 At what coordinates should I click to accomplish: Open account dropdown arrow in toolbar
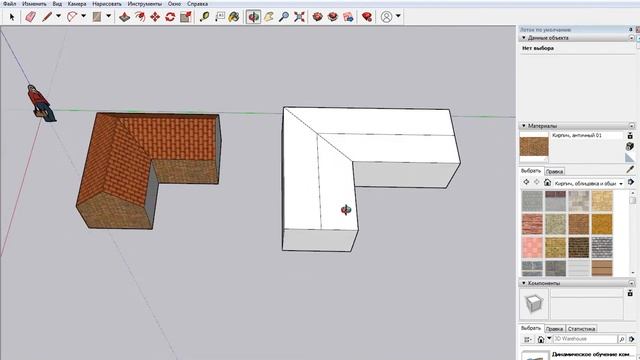(398, 17)
